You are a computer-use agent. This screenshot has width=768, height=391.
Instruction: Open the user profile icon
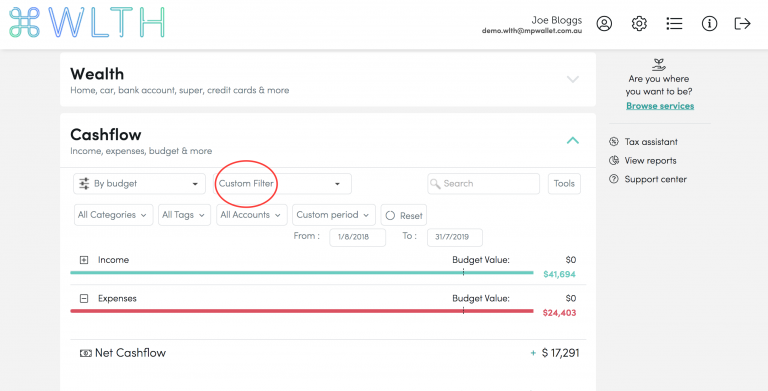point(604,24)
